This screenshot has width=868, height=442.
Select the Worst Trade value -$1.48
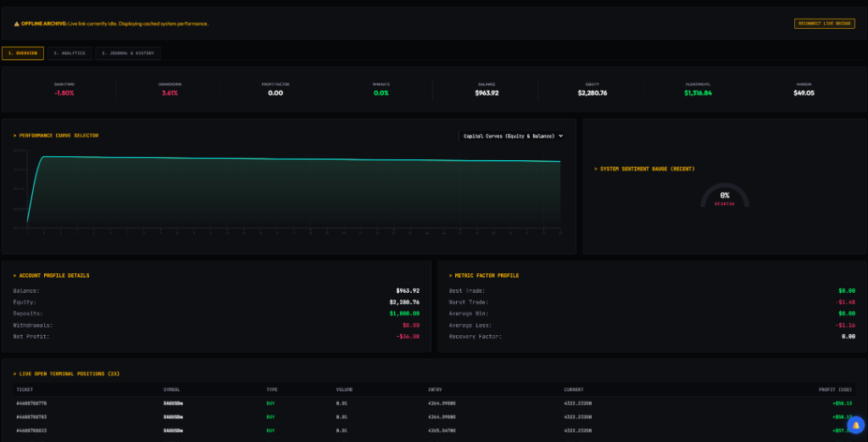click(x=845, y=302)
